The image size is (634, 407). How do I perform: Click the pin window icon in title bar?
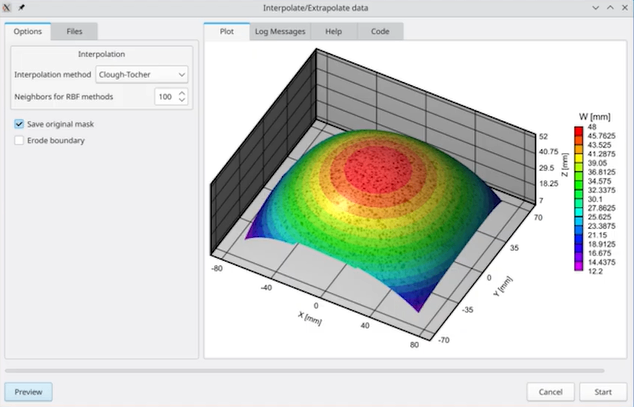(x=21, y=7)
